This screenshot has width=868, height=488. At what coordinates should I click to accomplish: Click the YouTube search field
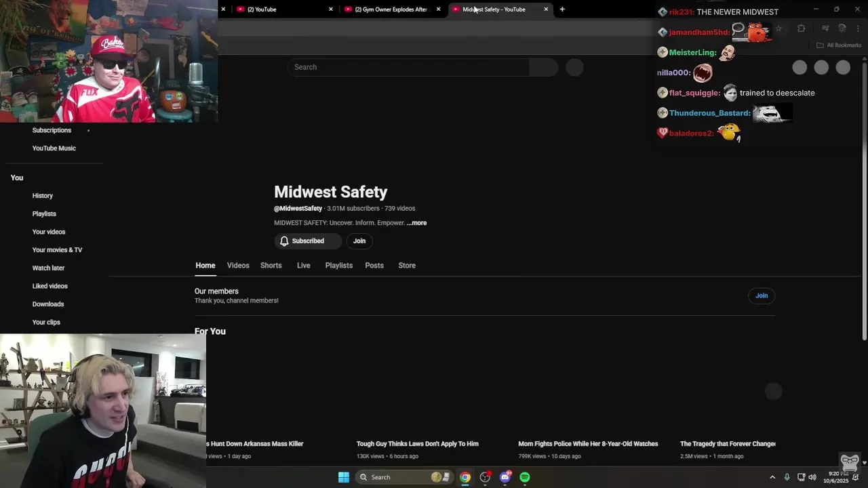[x=408, y=67]
